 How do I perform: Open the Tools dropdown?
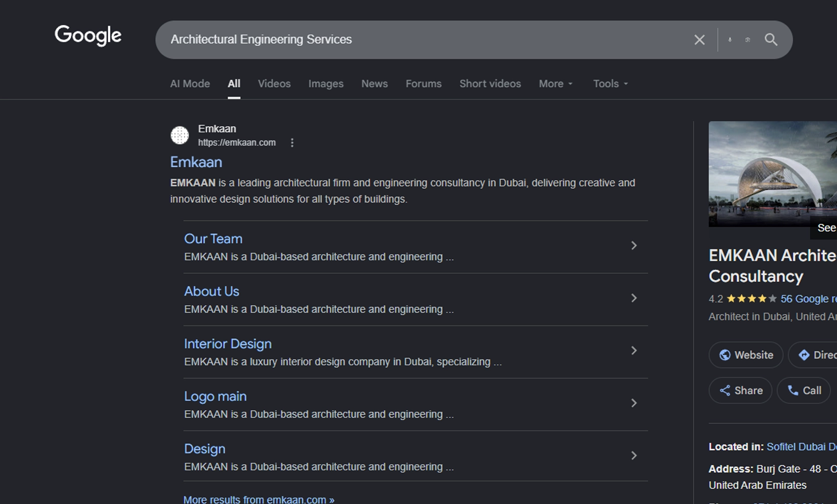tap(611, 84)
